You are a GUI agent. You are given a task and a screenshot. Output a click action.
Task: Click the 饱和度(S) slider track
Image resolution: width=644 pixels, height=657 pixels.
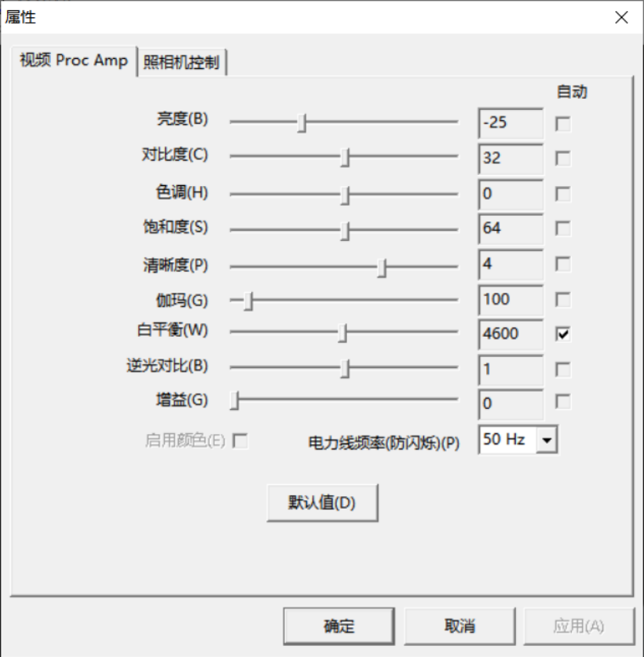click(x=344, y=230)
